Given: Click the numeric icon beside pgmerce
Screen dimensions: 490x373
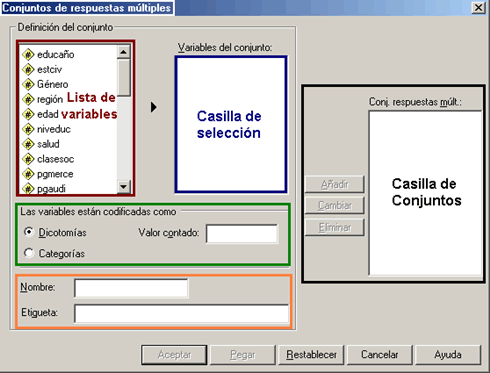Looking at the screenshot, I should pyautogui.click(x=28, y=174).
